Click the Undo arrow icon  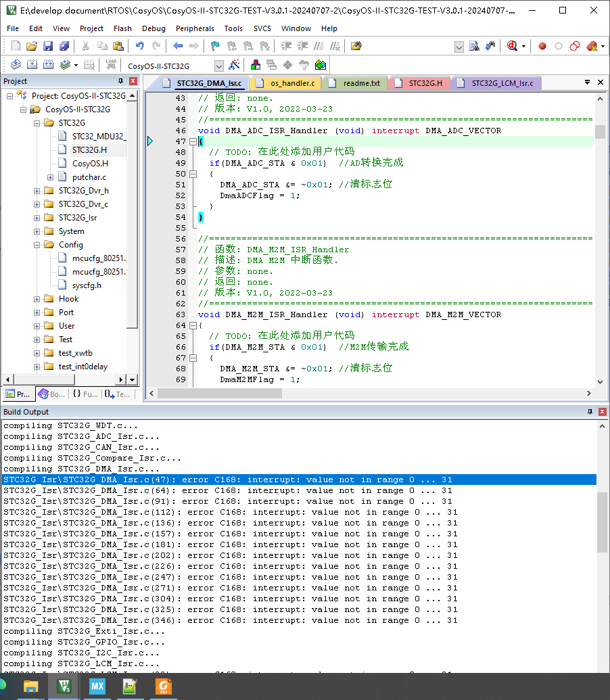(140, 46)
